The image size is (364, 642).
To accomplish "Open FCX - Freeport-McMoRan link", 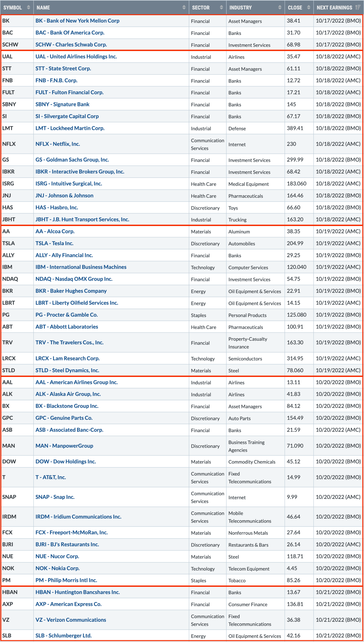I will coord(72,533).
